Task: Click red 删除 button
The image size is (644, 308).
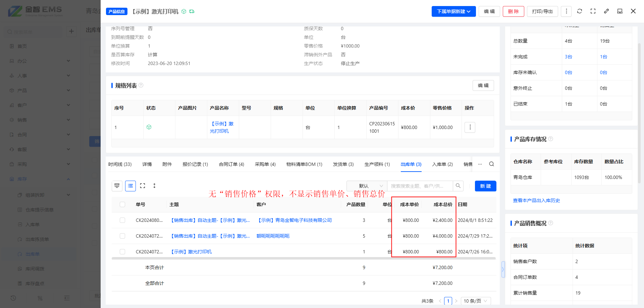Action: (x=513, y=11)
